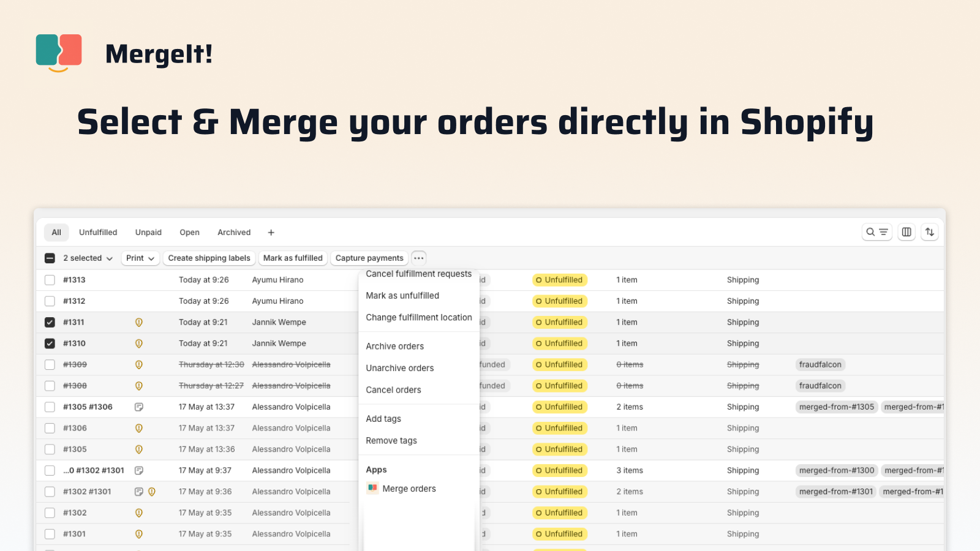This screenshot has width=980, height=551.
Task: Click Create shipping labels button
Action: (209, 258)
